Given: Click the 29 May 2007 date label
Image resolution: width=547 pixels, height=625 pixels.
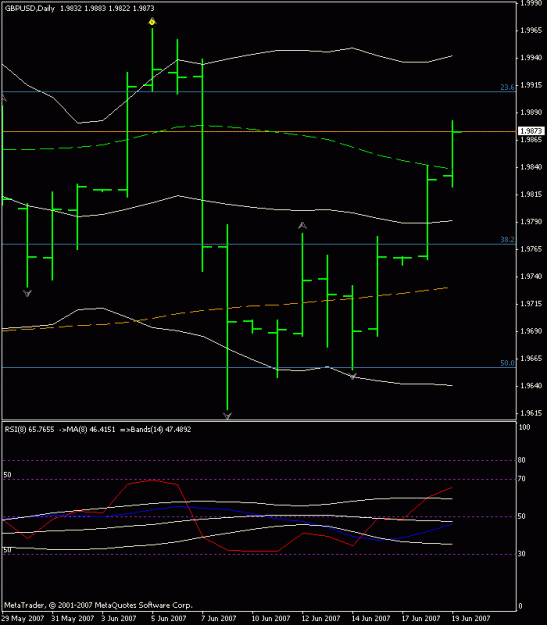Looking at the screenshot, I should tap(23, 618).
